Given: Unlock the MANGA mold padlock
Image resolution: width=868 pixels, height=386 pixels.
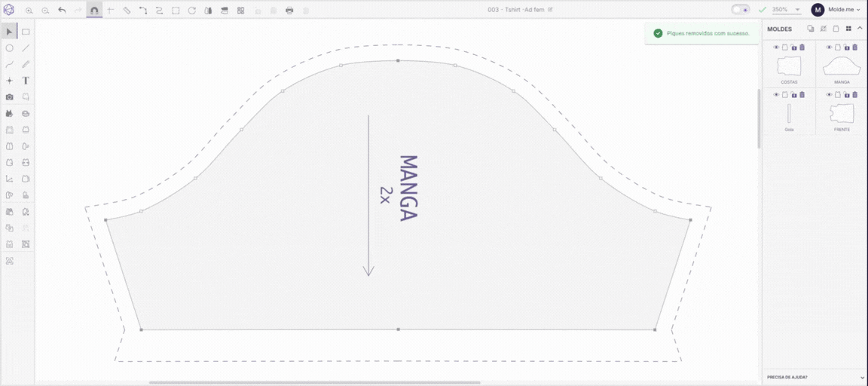Looking at the screenshot, I should (x=846, y=47).
